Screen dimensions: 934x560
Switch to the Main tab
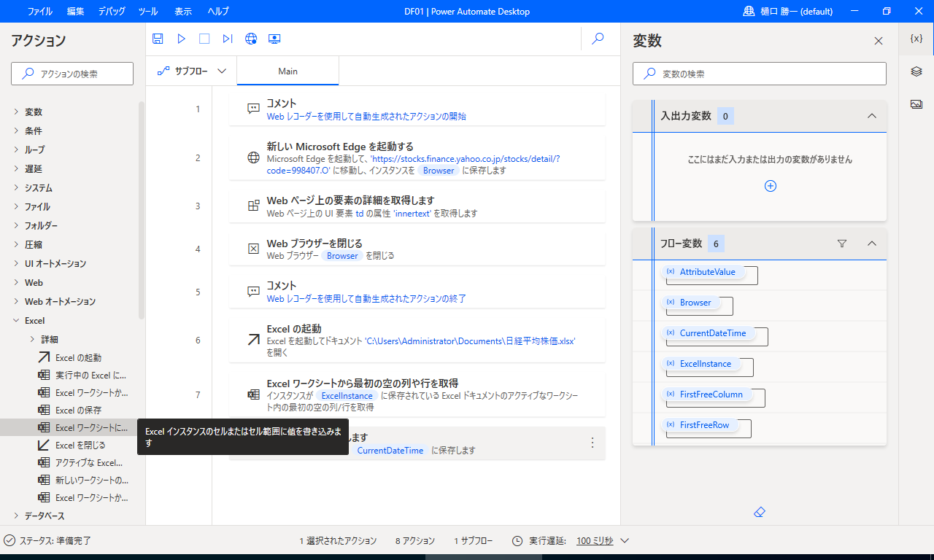pyautogui.click(x=287, y=71)
